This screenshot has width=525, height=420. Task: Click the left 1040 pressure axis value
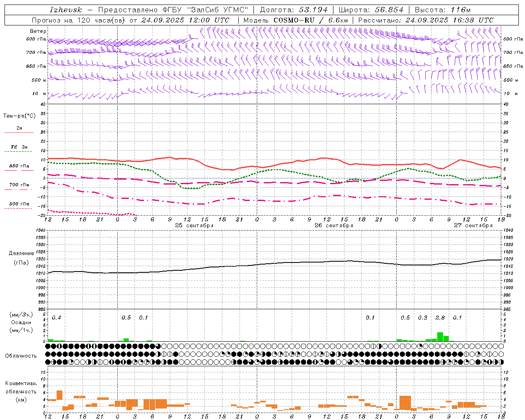[40, 231]
